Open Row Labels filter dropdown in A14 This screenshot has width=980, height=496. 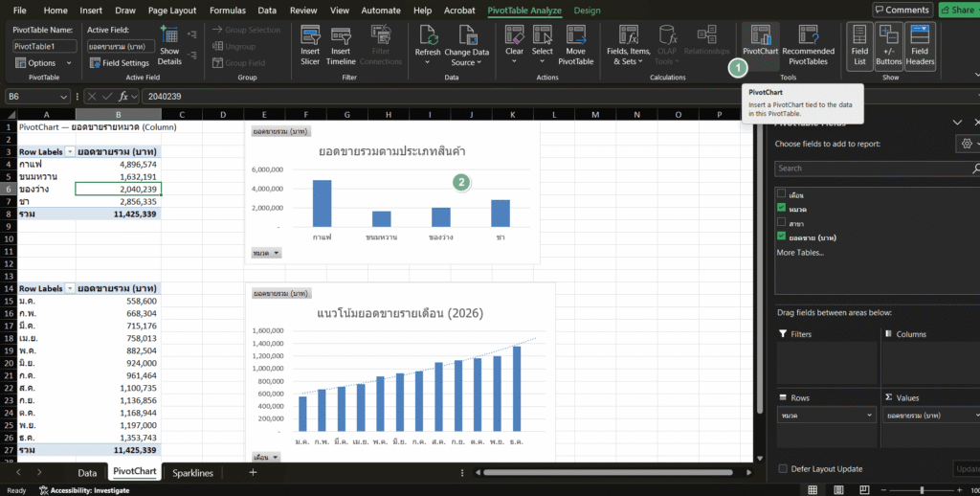click(69, 288)
